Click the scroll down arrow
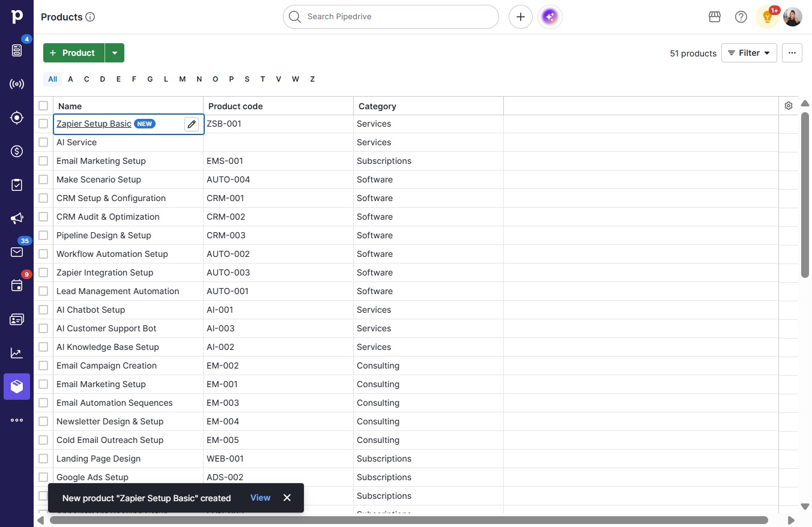Image resolution: width=812 pixels, height=527 pixels. 805,507
